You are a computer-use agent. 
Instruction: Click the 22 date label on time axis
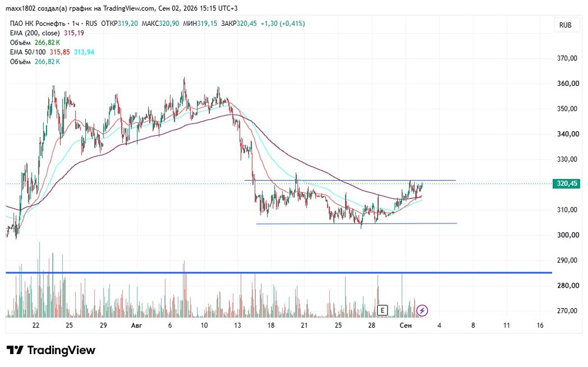coord(36,325)
